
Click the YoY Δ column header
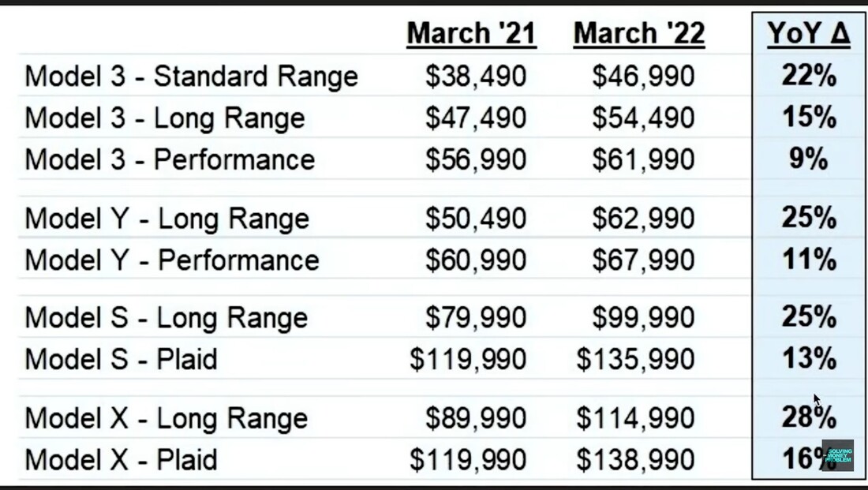pyautogui.click(x=808, y=34)
